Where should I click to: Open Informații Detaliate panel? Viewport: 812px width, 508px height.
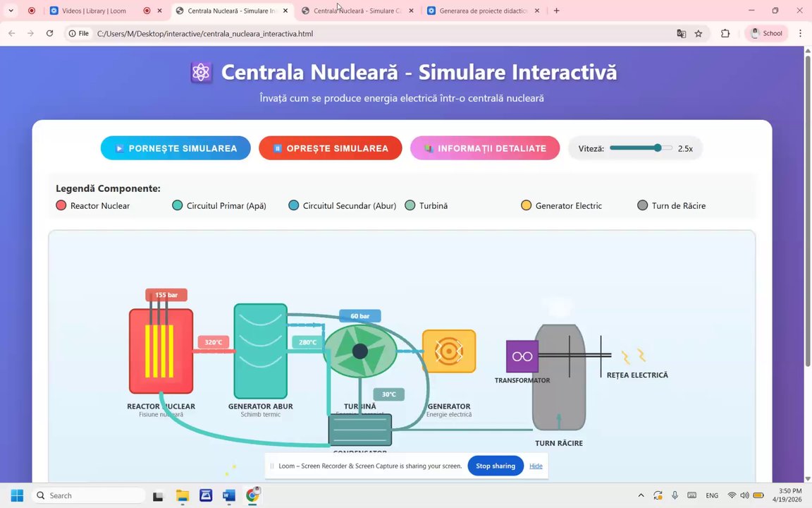click(x=485, y=148)
